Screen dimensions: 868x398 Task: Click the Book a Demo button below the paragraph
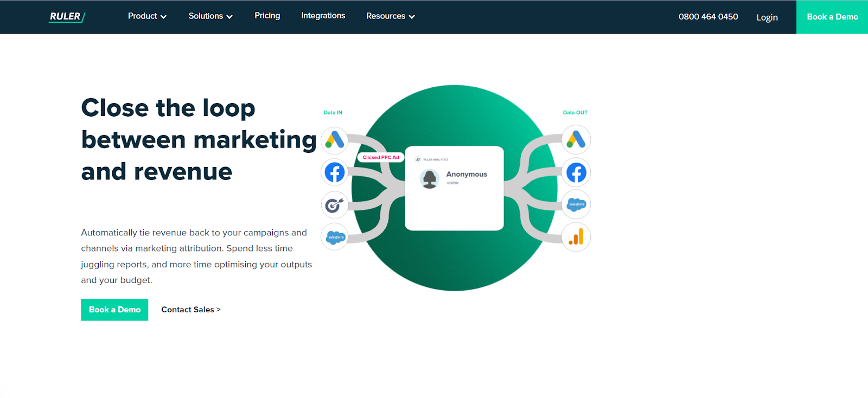(114, 310)
